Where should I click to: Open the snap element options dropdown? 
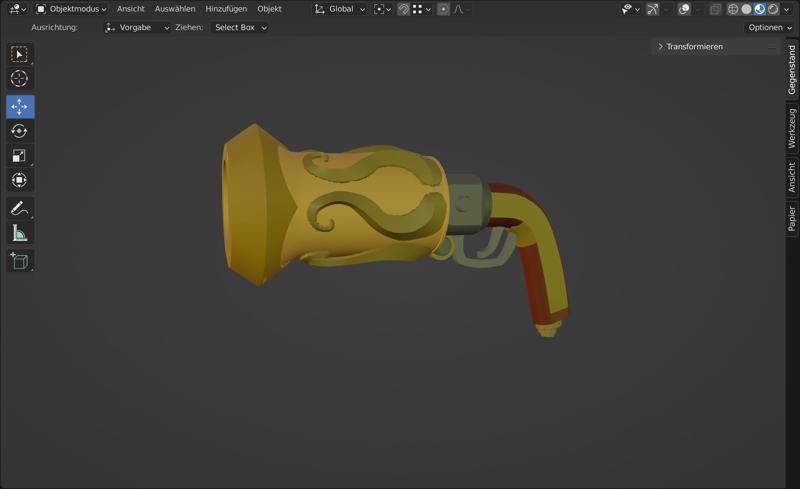pyautogui.click(x=421, y=9)
